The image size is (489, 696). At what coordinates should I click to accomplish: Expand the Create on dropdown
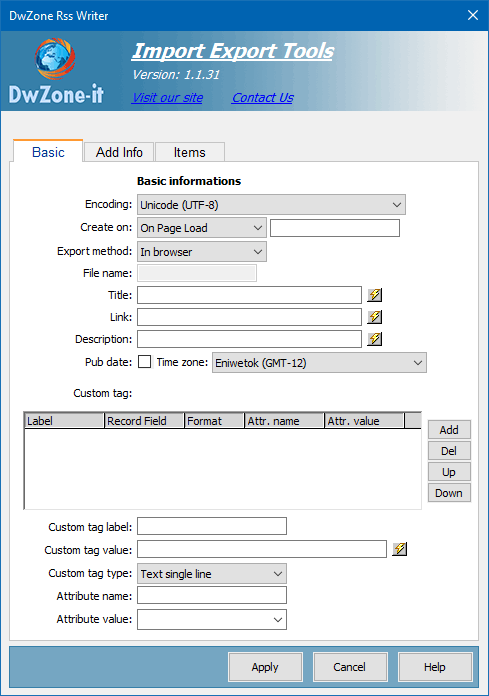[x=202, y=228]
